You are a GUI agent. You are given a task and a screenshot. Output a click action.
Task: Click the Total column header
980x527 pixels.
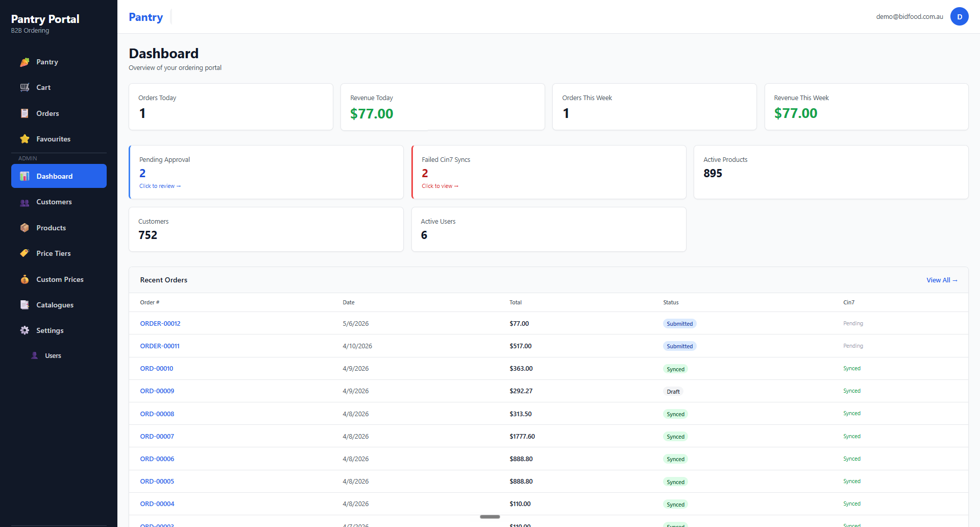516,302
